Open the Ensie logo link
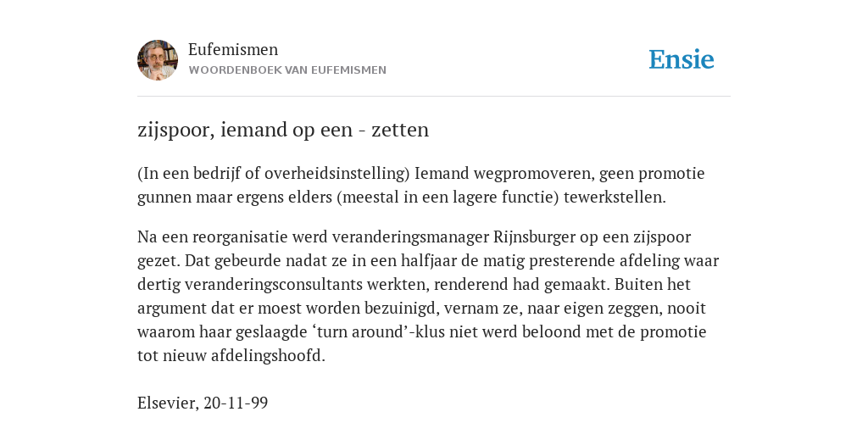 click(x=682, y=59)
